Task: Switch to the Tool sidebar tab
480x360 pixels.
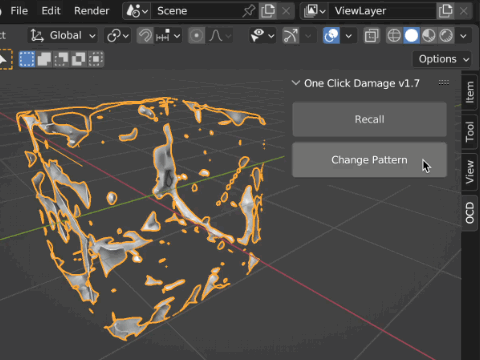Action: [470, 132]
